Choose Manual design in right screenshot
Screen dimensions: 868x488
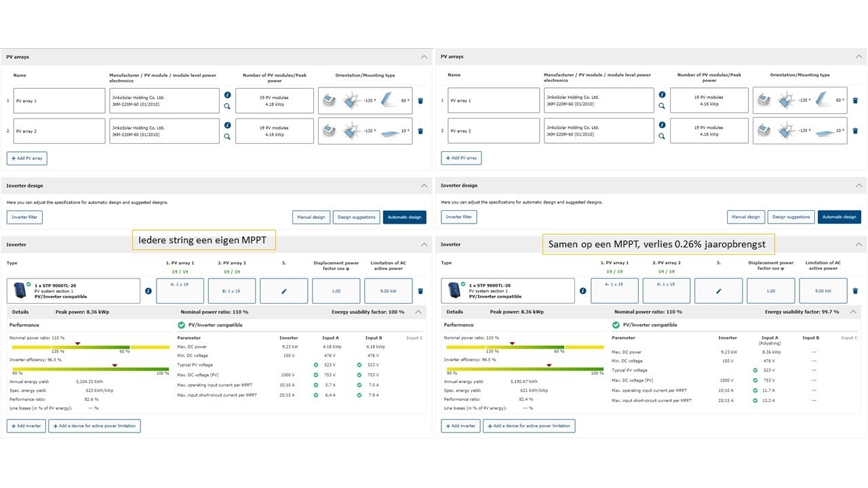click(x=746, y=217)
